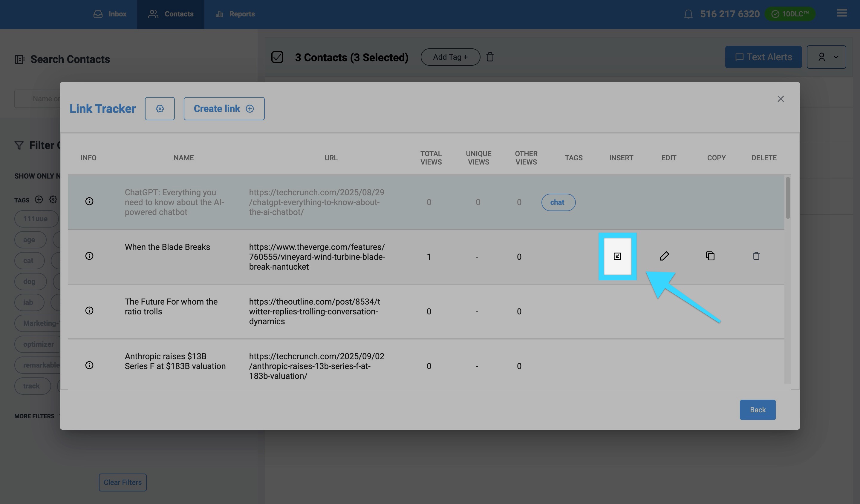Click the Add Tag + button
The height and width of the screenshot is (504, 860).
tap(450, 57)
